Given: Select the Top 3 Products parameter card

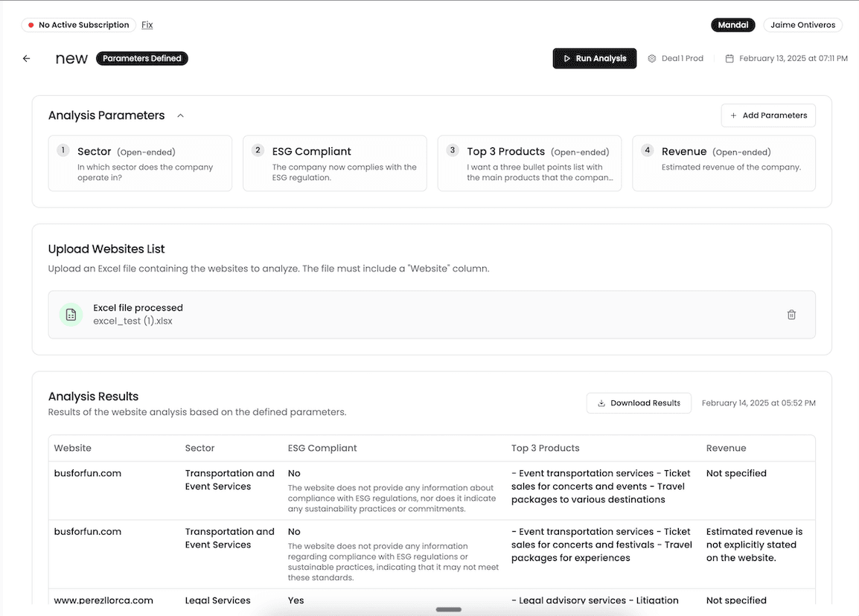Looking at the screenshot, I should [x=529, y=163].
